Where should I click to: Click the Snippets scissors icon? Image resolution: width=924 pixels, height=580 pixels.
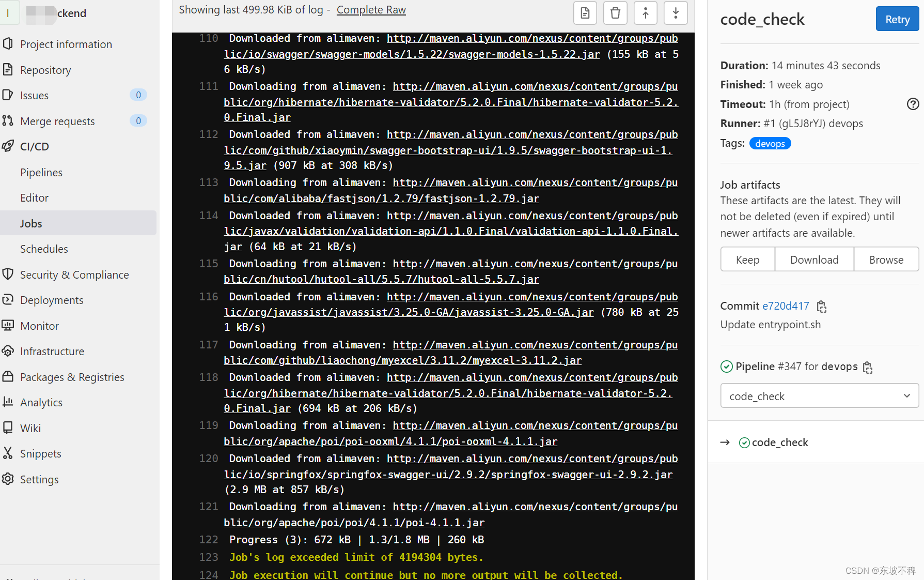tap(8, 453)
